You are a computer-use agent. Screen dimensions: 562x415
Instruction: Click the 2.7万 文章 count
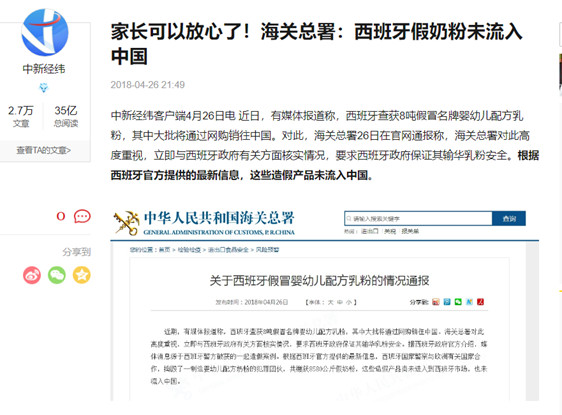[x=21, y=116]
